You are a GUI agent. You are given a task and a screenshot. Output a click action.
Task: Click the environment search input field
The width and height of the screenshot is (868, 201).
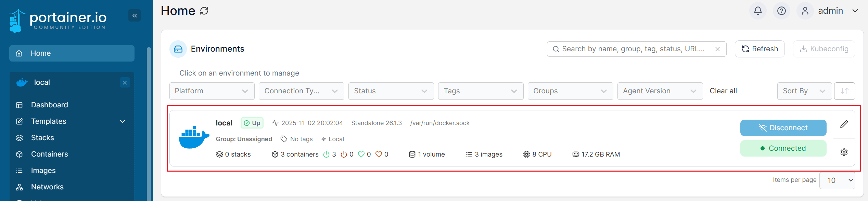(x=633, y=49)
